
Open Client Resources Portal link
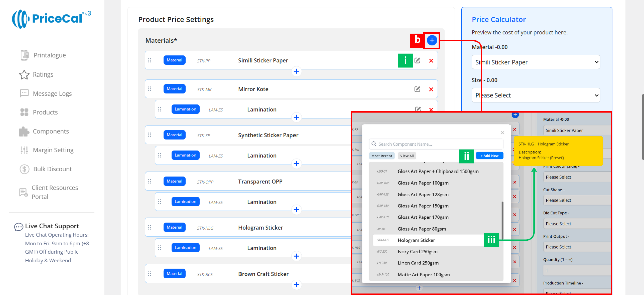(x=54, y=192)
